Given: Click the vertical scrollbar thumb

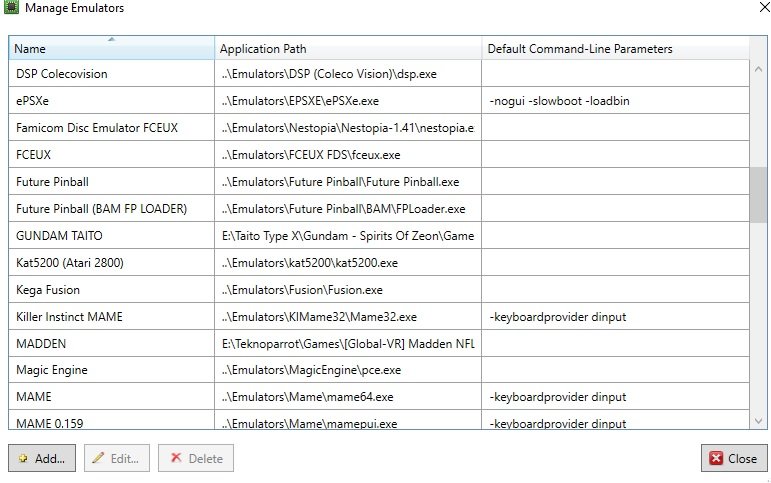Looking at the screenshot, I should tap(758, 195).
